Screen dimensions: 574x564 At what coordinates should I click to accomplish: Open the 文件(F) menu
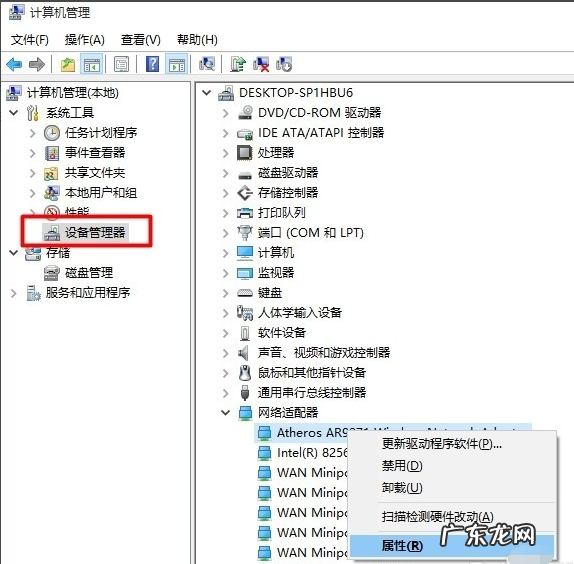point(30,40)
